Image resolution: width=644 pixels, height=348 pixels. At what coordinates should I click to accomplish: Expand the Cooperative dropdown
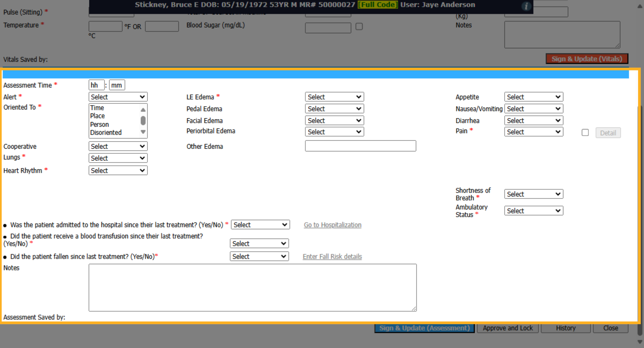[118, 146]
